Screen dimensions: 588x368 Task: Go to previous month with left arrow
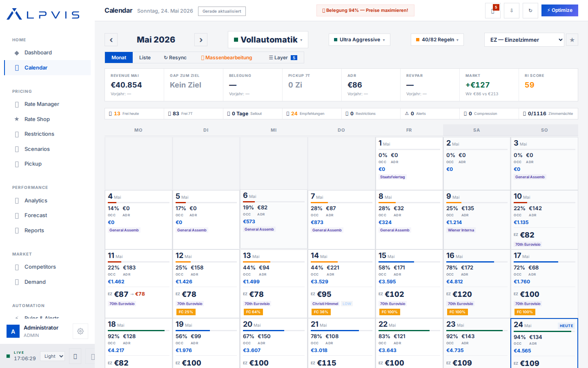pyautogui.click(x=111, y=40)
